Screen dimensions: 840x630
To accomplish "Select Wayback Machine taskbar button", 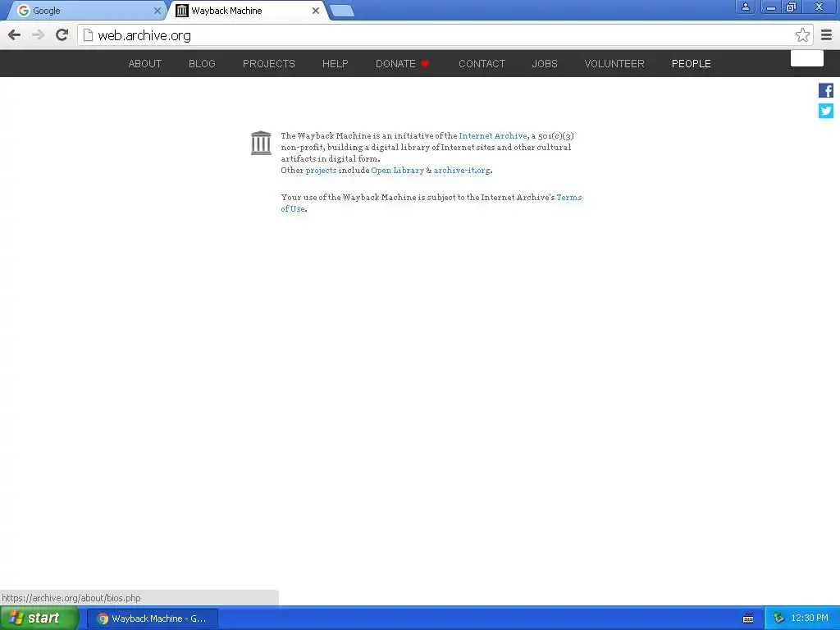I will 153,619.
